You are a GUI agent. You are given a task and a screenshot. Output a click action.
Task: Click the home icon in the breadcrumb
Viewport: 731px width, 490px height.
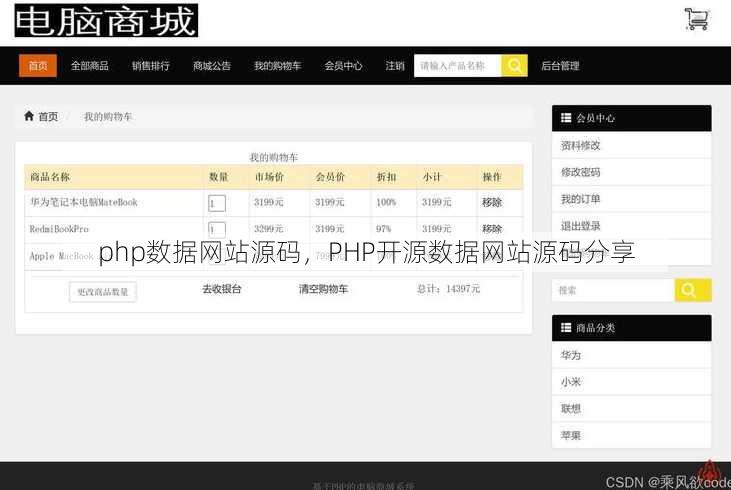click(29, 116)
